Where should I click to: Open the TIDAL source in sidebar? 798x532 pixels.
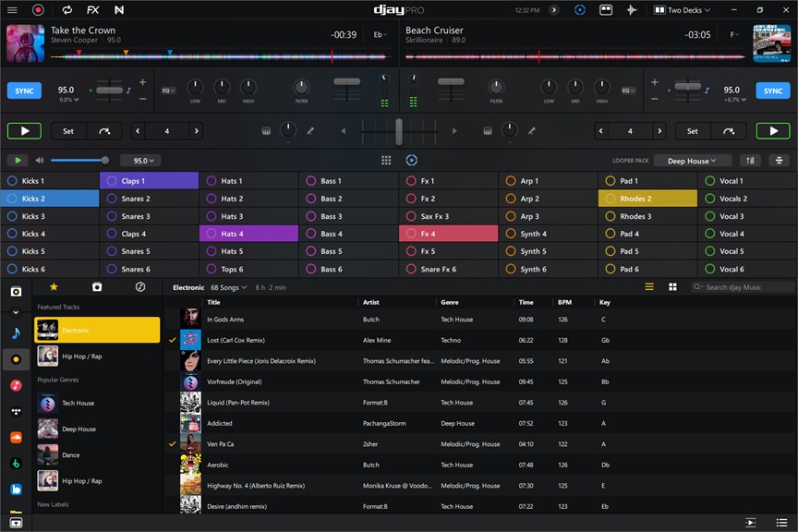tap(16, 411)
